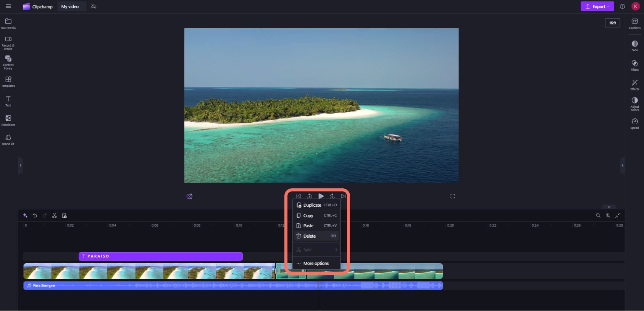644x311 pixels.
Task: Open the Captions panel
Action: click(x=635, y=23)
